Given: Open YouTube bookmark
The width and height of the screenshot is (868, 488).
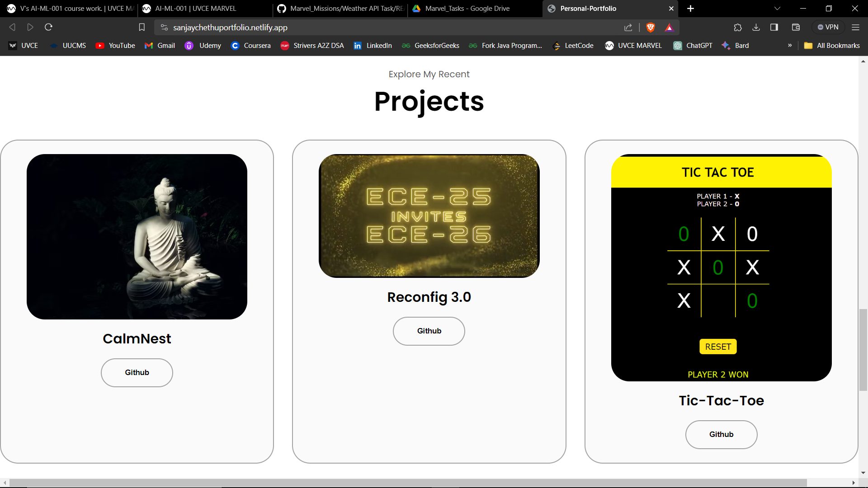Looking at the screenshot, I should 115,46.
